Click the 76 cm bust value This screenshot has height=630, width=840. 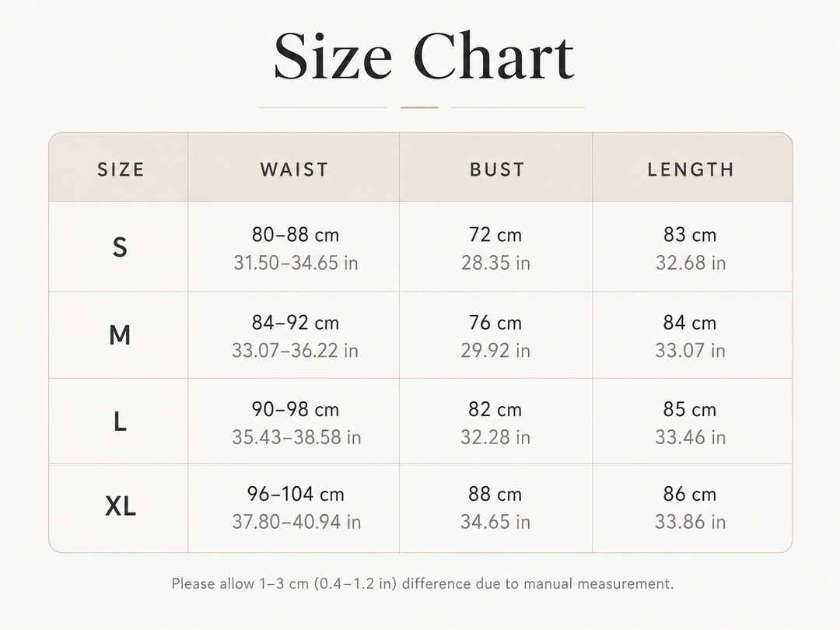(x=495, y=323)
